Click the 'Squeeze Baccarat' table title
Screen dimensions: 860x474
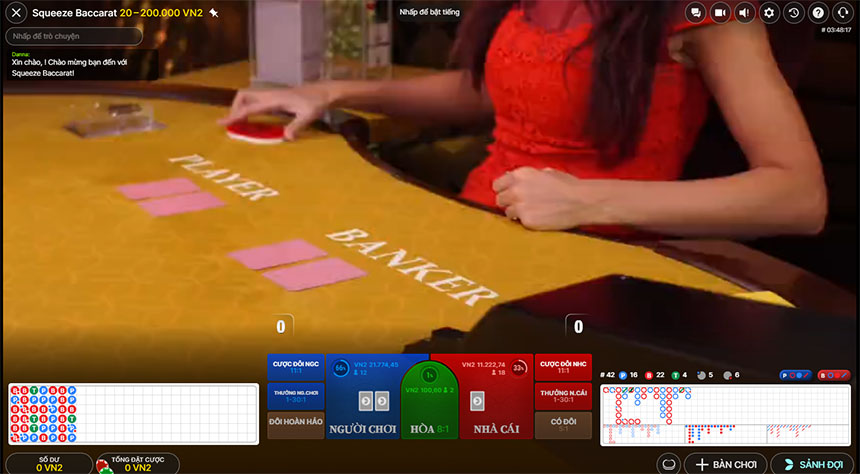75,13
